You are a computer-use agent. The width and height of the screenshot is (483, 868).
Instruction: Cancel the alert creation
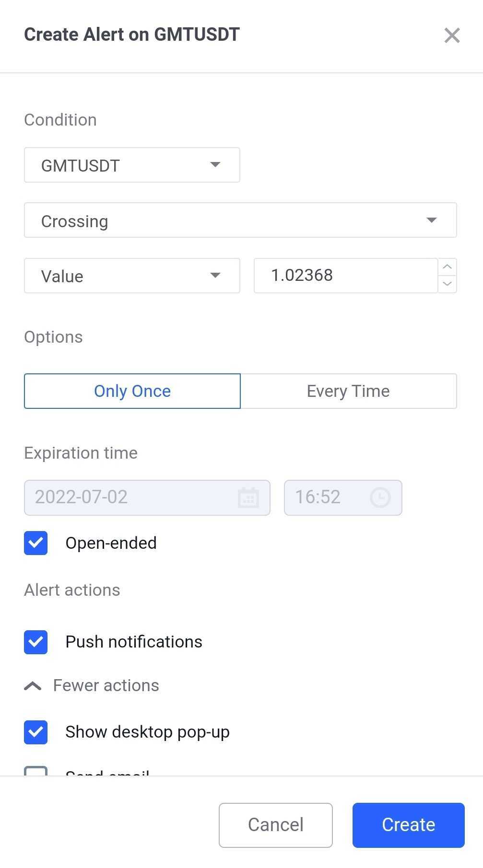click(x=275, y=825)
